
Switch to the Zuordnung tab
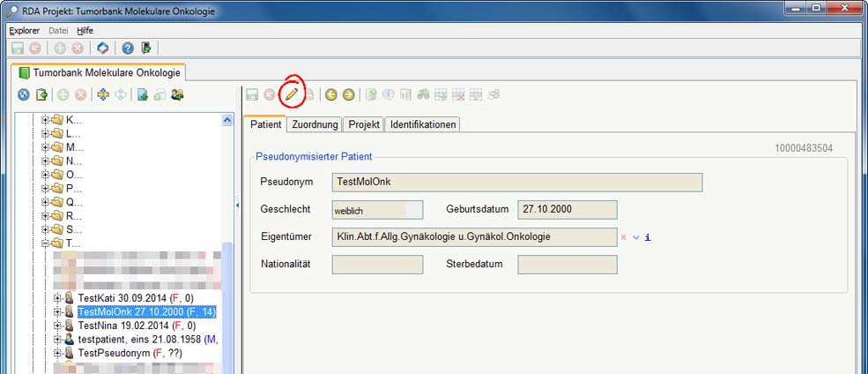coord(315,125)
